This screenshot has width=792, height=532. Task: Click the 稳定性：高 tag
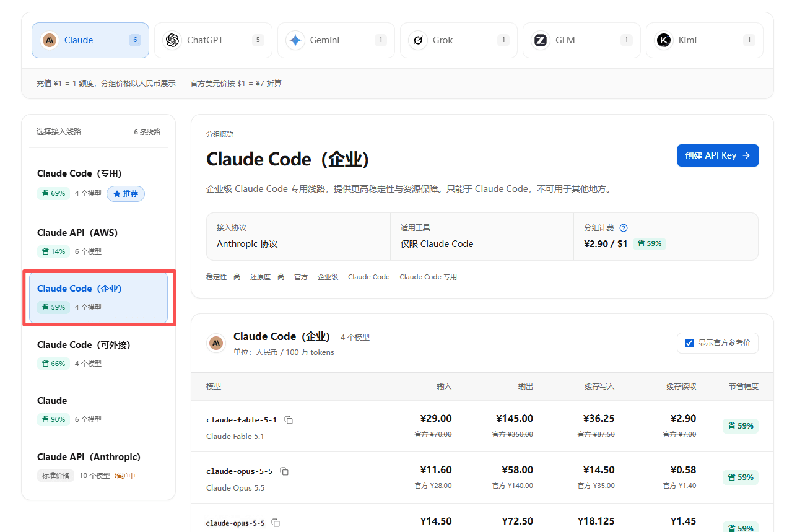223,277
